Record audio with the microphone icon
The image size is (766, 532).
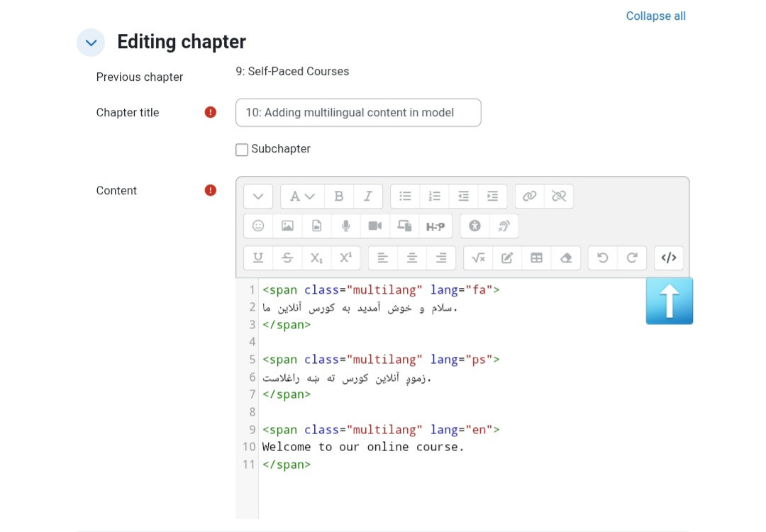click(345, 226)
